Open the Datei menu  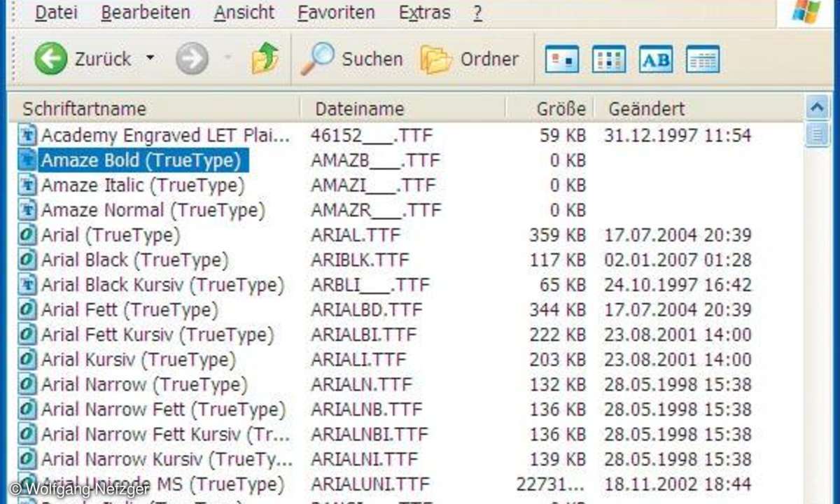click(56, 13)
